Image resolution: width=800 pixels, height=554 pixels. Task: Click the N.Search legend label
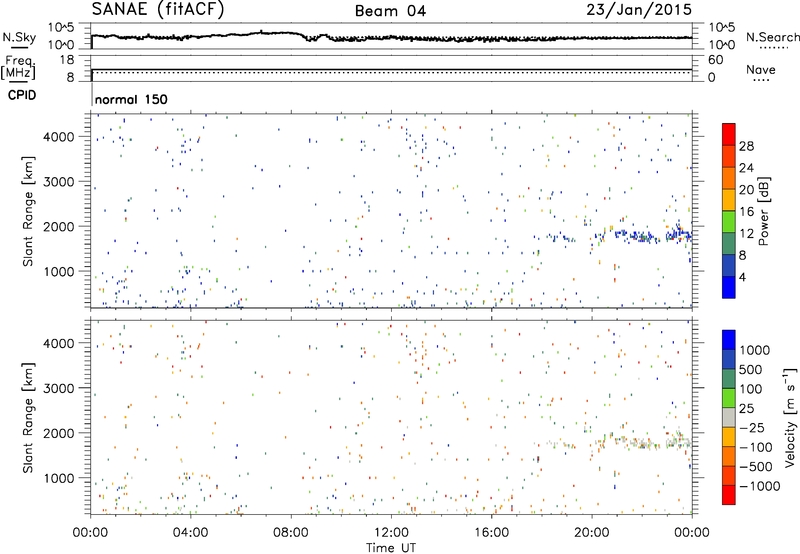(773, 37)
